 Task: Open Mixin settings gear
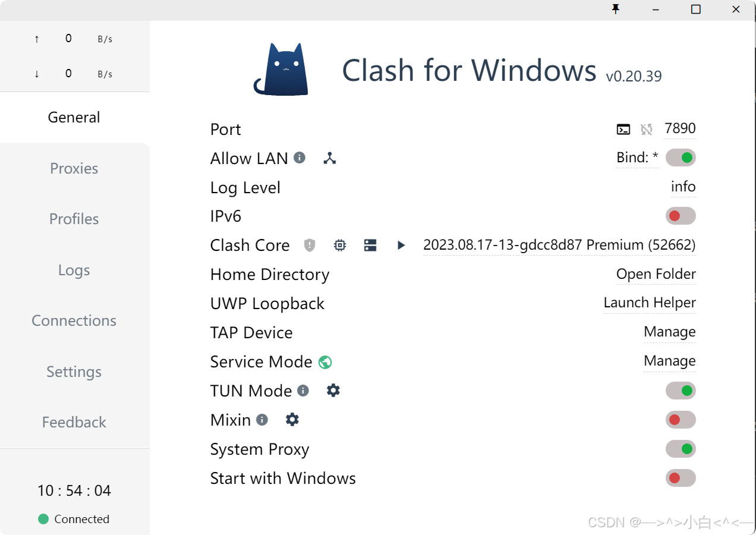click(292, 420)
